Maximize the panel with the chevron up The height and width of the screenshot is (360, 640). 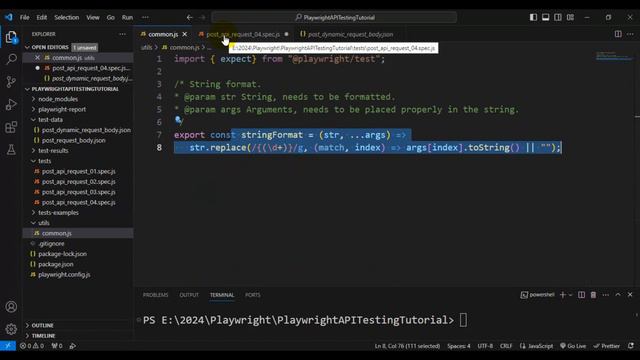tap(618, 295)
